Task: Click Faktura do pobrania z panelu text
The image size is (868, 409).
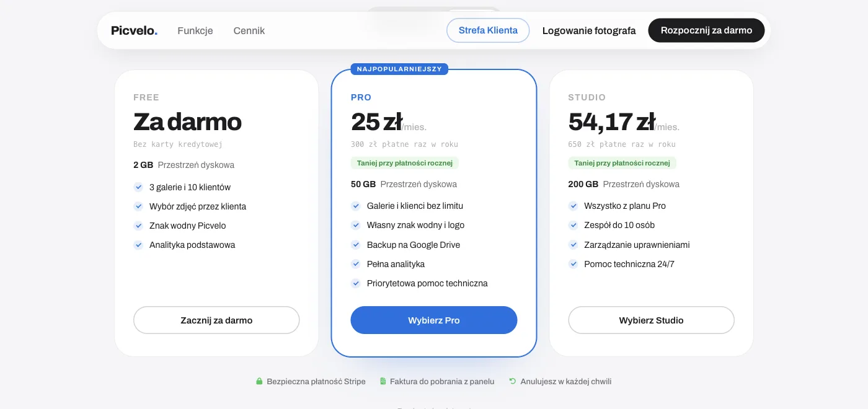Action: click(442, 381)
